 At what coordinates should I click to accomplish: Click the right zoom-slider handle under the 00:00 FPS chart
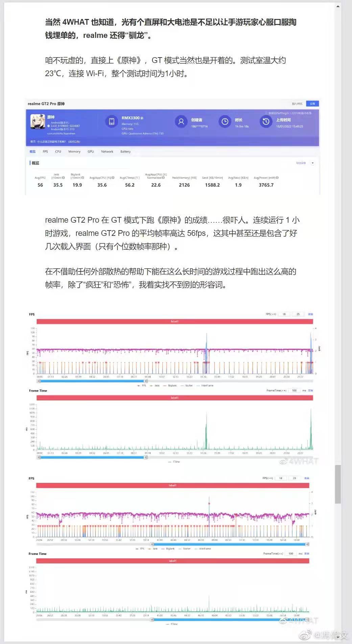pos(146,381)
